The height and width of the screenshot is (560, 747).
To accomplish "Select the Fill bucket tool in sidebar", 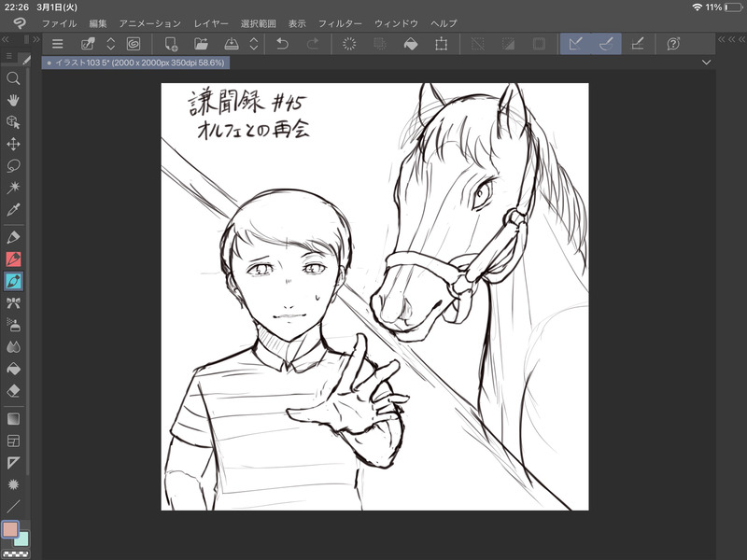I will [x=13, y=369].
